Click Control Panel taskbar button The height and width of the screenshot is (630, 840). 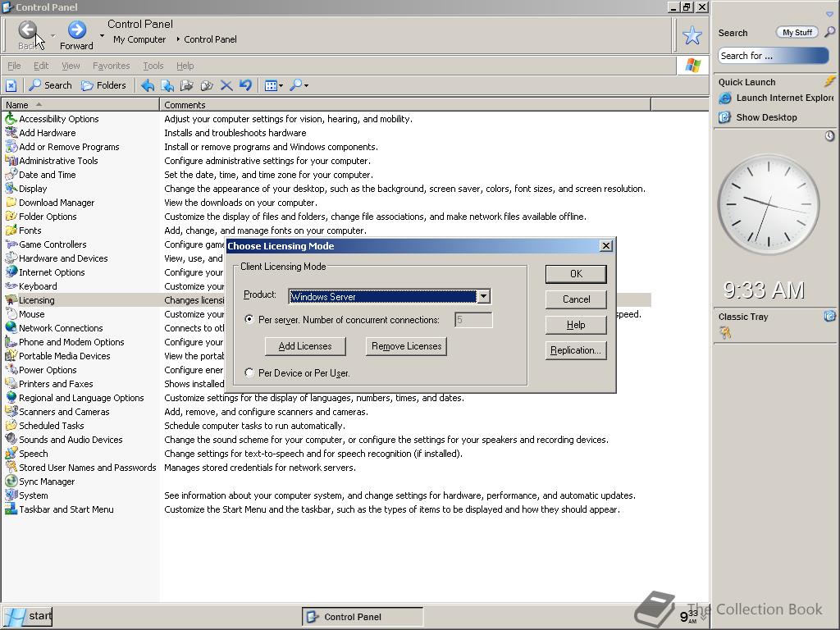363,617
